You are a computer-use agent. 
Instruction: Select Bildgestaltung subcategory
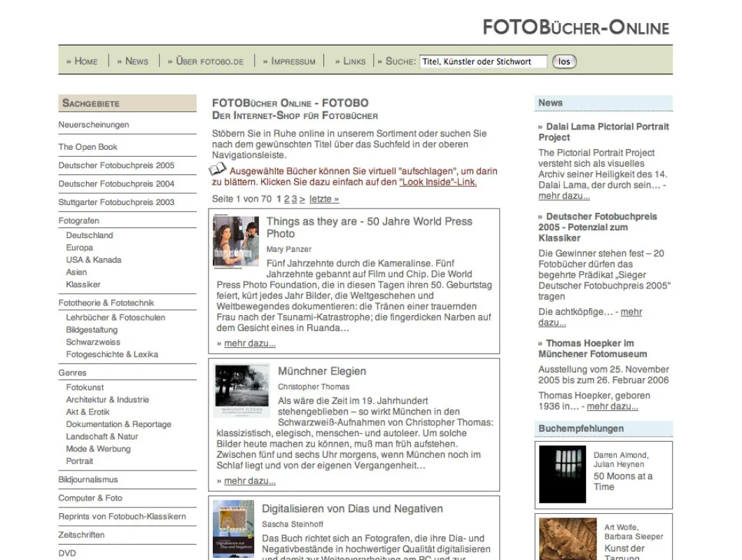92,330
